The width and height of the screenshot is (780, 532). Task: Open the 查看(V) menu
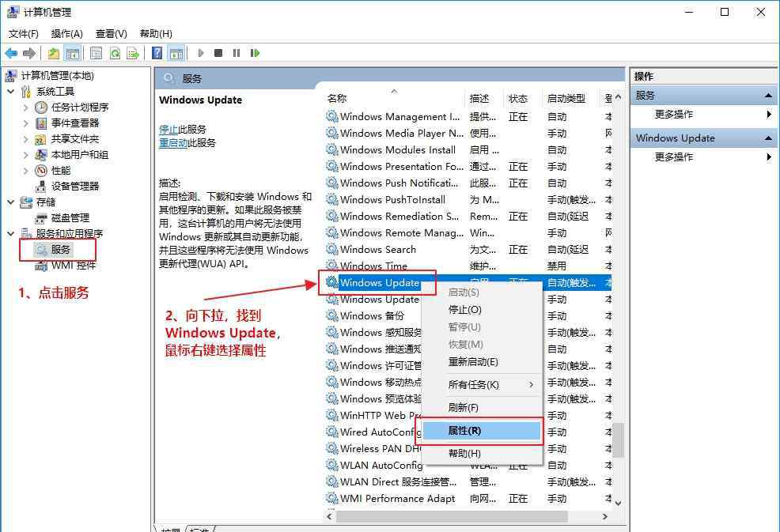point(111,34)
